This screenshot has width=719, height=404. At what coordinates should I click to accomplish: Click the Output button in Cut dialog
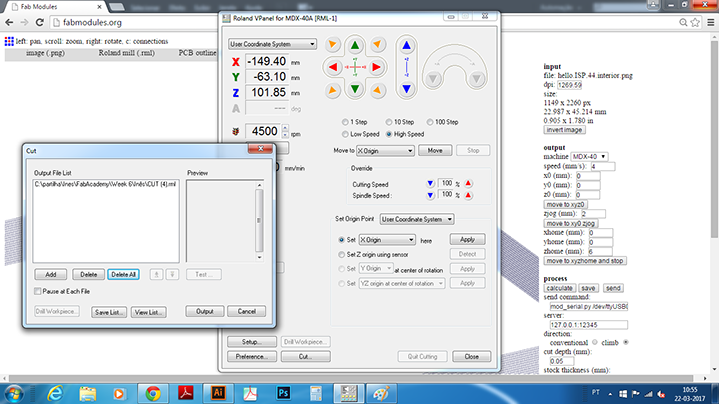coord(205,311)
